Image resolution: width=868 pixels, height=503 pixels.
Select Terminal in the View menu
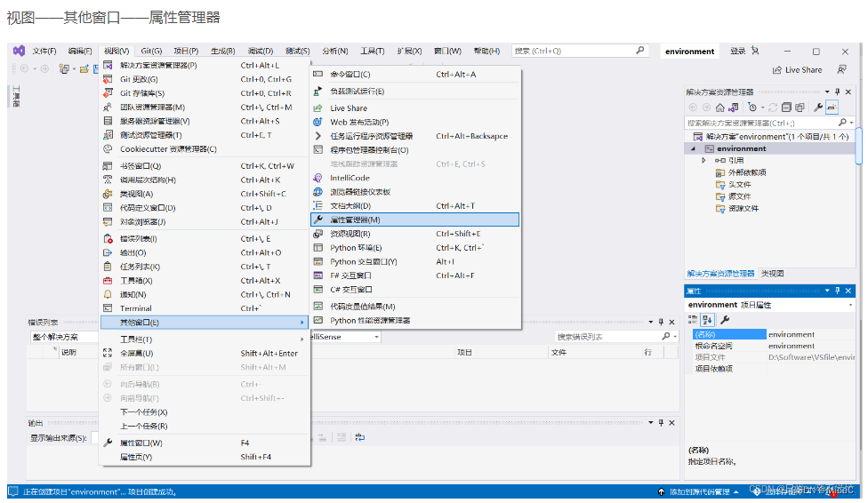click(205, 308)
